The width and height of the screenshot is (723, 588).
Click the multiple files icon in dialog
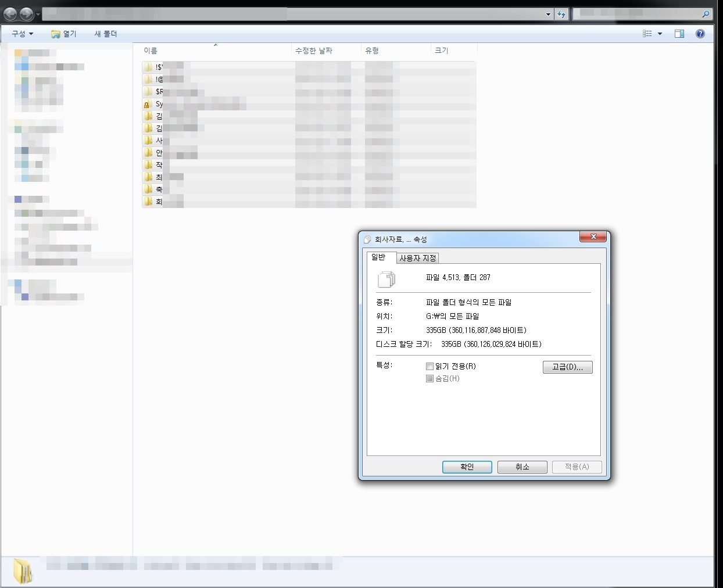click(386, 279)
